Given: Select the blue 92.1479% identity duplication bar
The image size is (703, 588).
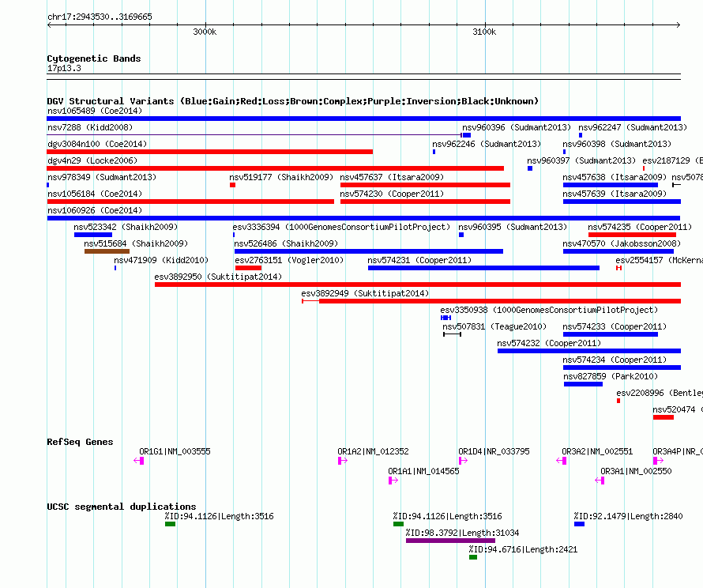Looking at the screenshot, I should click(x=579, y=524).
